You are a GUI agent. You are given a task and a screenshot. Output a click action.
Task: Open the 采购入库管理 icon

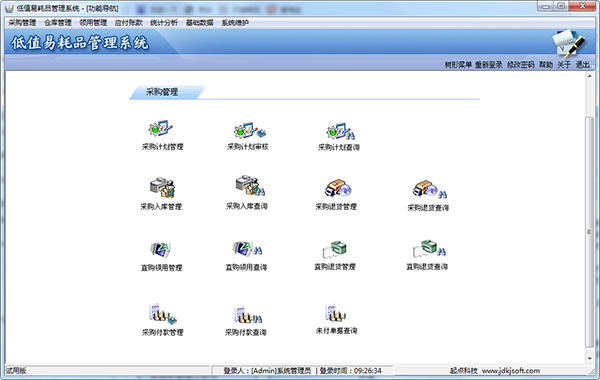click(162, 188)
